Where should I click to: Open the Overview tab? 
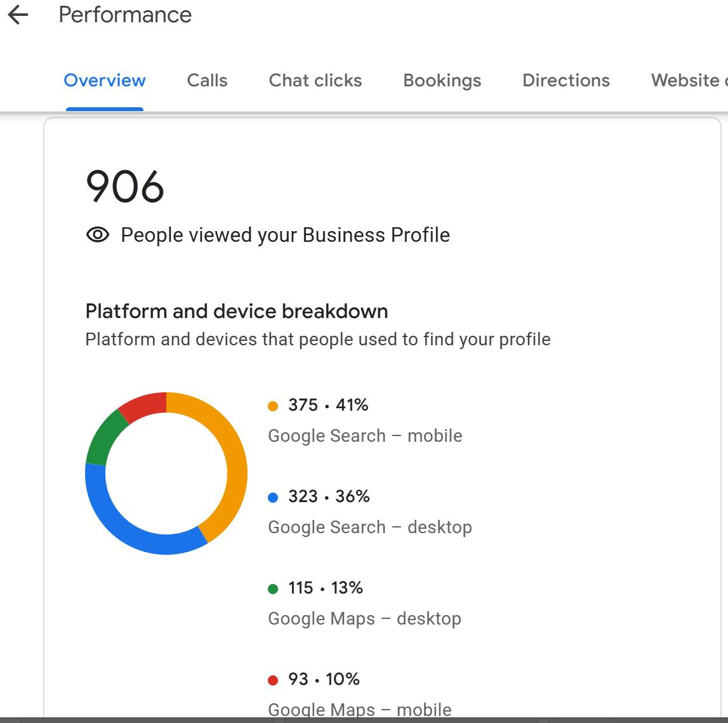105,81
